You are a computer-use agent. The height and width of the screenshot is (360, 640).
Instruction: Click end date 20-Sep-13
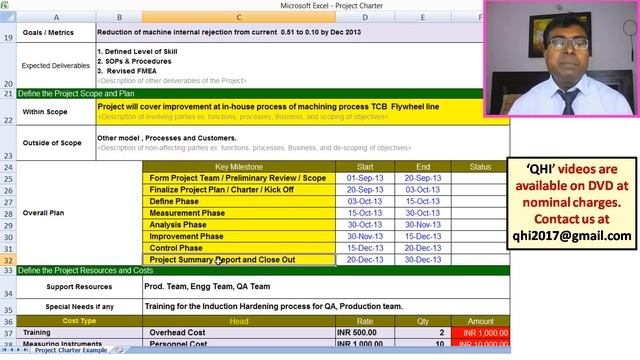coord(423,178)
